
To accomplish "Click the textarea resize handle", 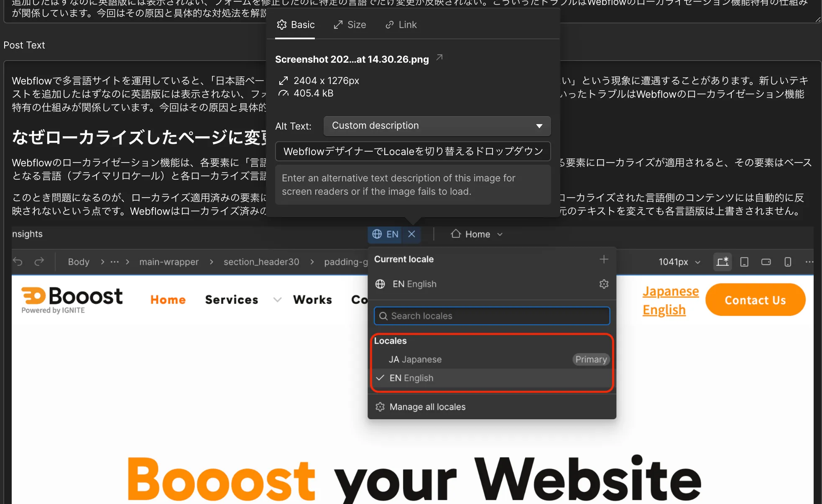I will [x=818, y=19].
